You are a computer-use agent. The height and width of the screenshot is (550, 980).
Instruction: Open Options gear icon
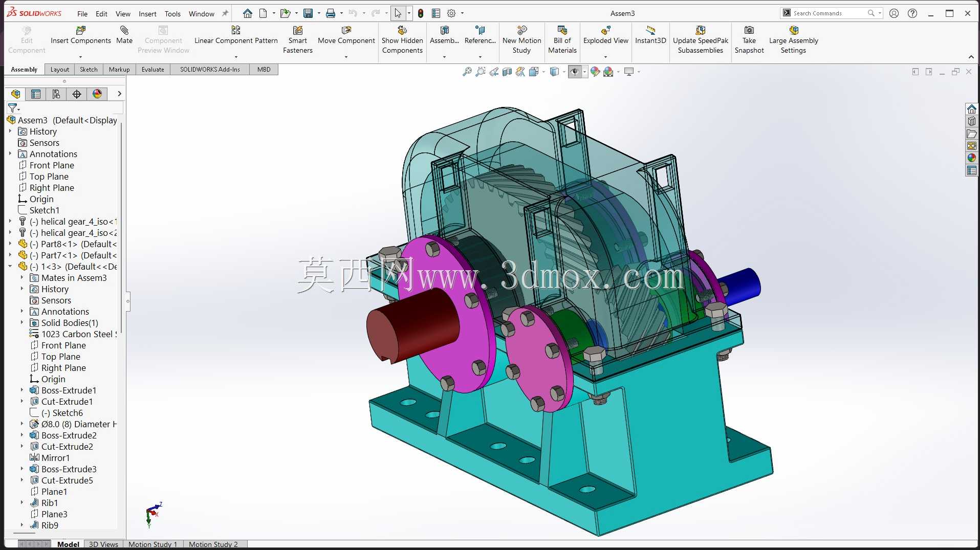click(451, 13)
